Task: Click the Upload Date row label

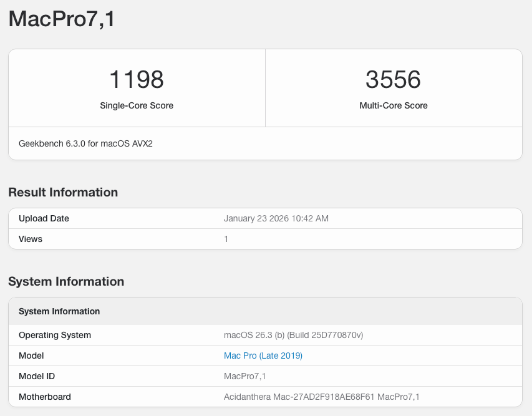Action: click(x=44, y=218)
